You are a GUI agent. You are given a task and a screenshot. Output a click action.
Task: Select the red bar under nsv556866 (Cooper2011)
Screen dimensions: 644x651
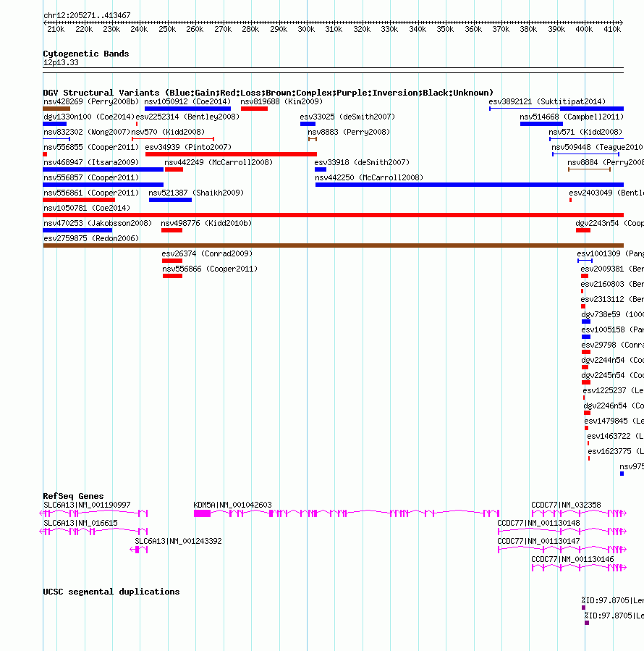point(173,276)
